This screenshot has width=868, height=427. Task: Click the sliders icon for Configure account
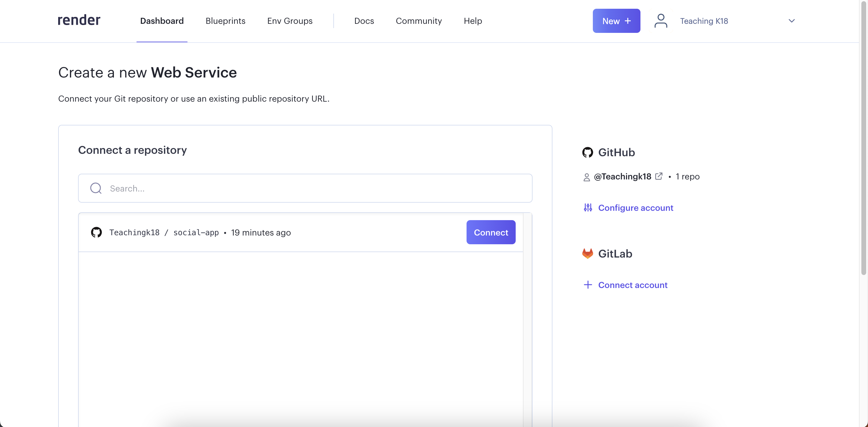coord(588,207)
